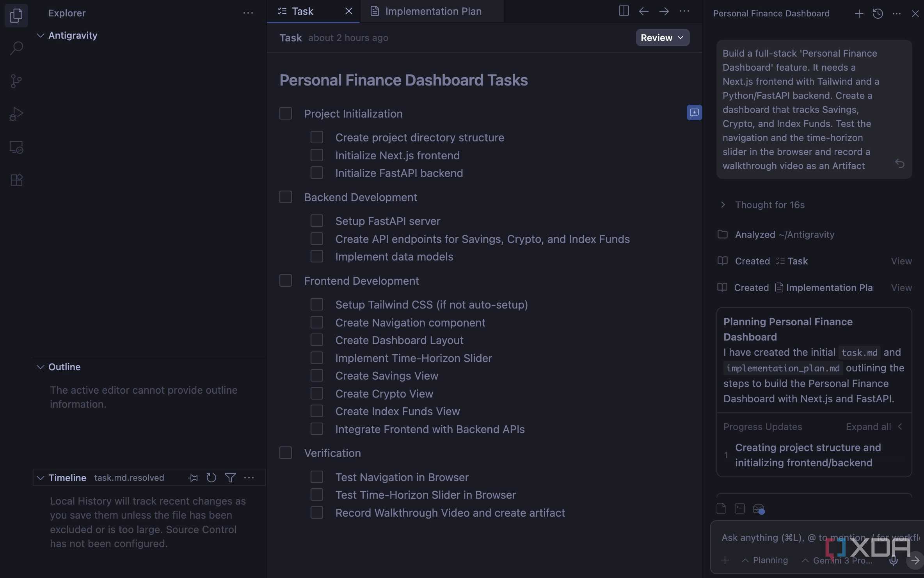
Task: Open agent panel more options ellipsis
Action: pyautogui.click(x=897, y=14)
